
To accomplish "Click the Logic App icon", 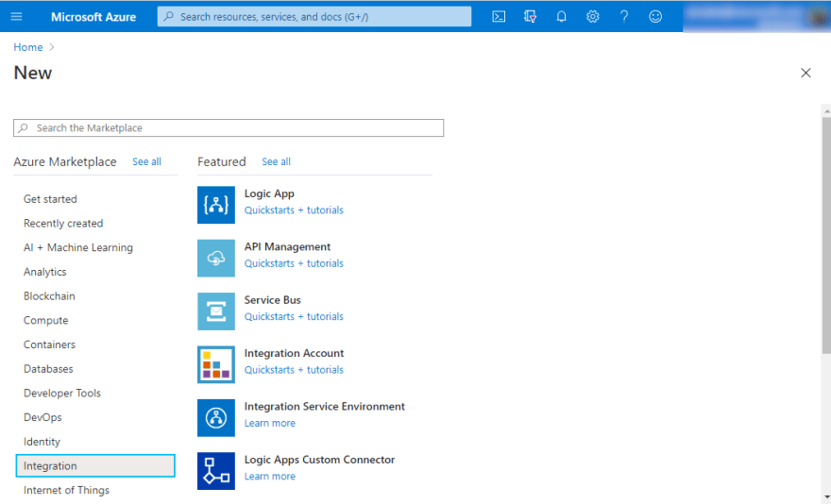I will point(216,205).
